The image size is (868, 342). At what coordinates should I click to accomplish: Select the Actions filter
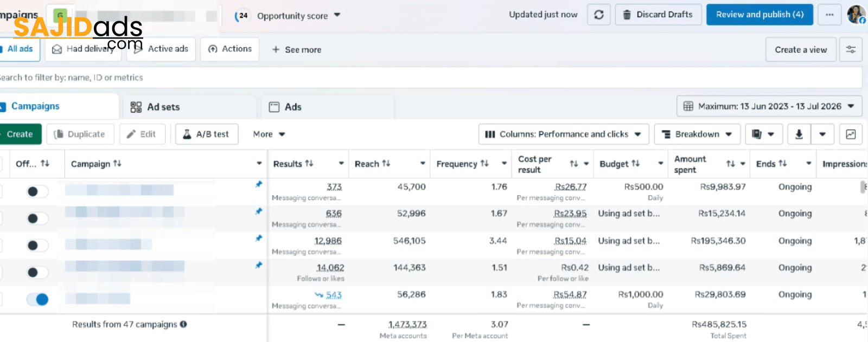230,49
